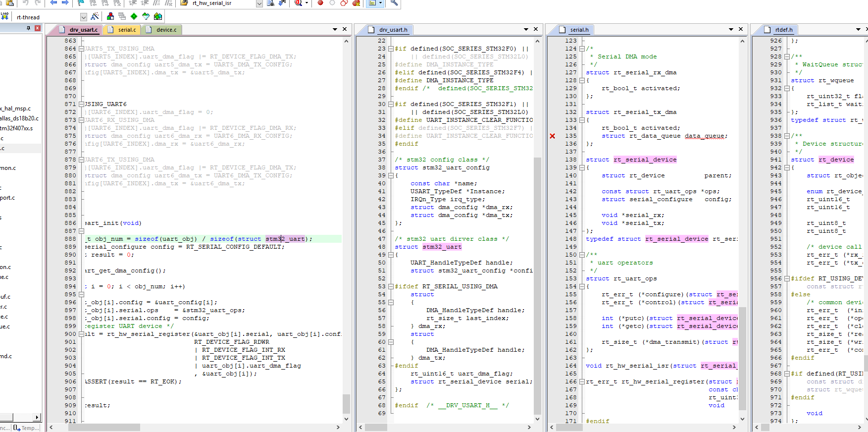Pin the project panel
The width and height of the screenshot is (868, 432).
(28, 28)
